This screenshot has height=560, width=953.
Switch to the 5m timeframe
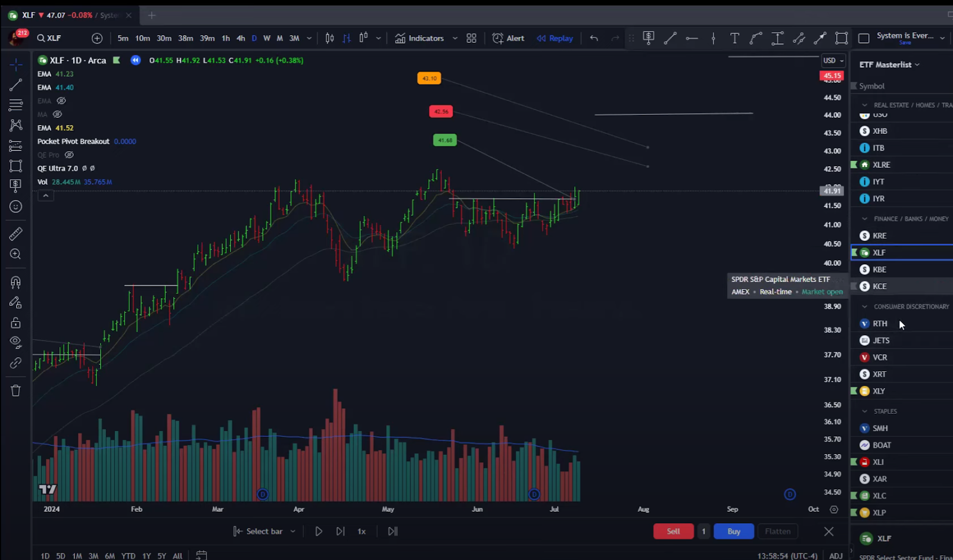[123, 38]
